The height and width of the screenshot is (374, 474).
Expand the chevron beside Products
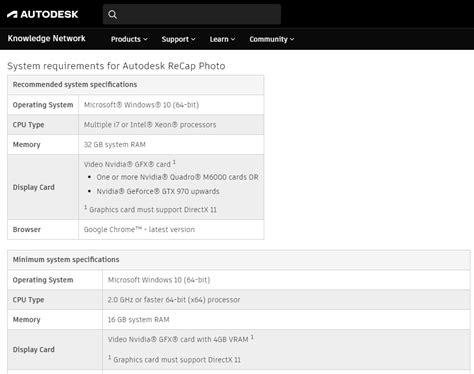[x=145, y=39]
